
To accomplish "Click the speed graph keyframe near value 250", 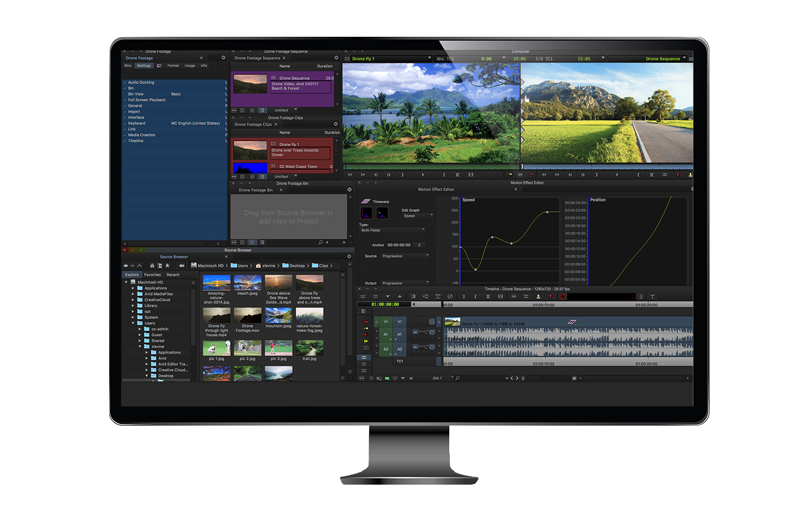I will click(x=547, y=212).
